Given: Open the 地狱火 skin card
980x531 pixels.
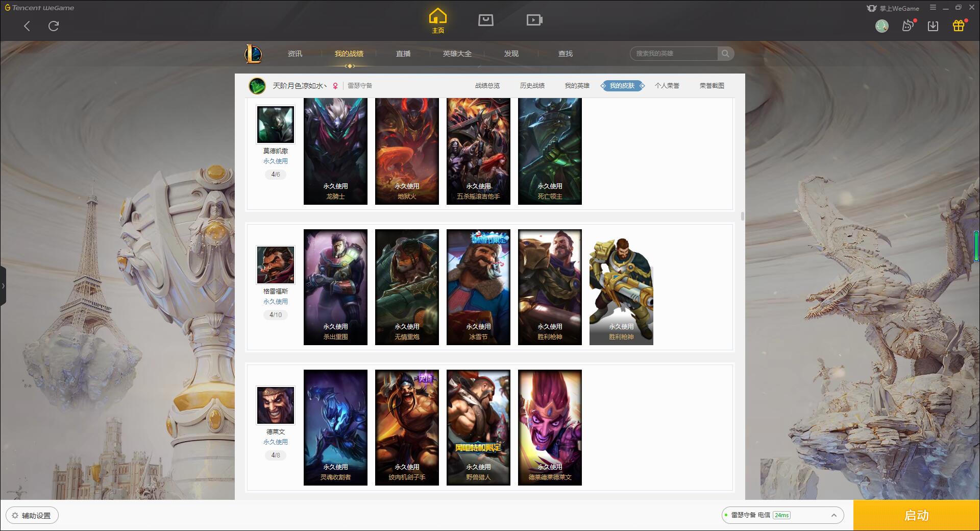Looking at the screenshot, I should coord(407,151).
